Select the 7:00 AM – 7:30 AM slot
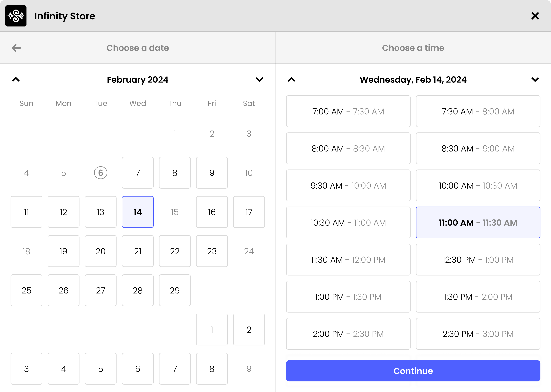This screenshot has width=551, height=392. click(348, 111)
